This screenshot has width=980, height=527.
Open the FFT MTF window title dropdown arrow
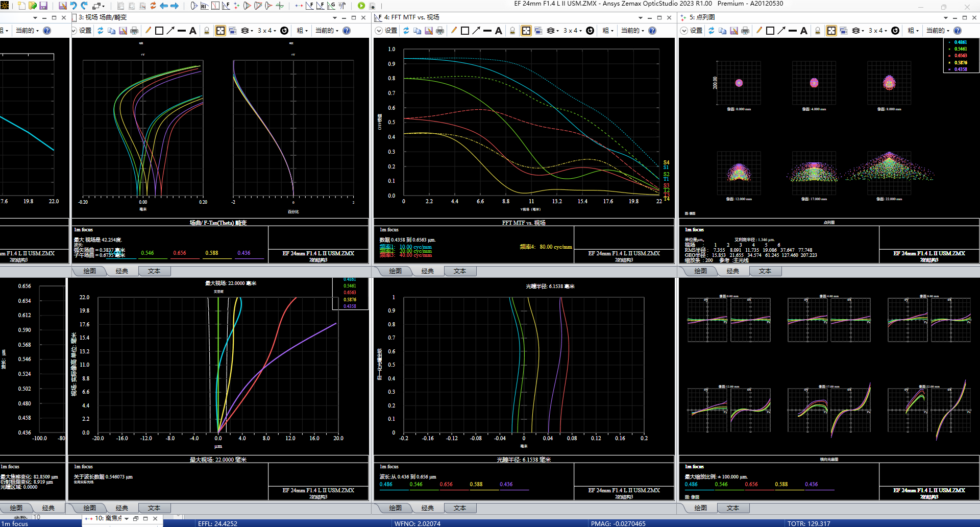(641, 17)
